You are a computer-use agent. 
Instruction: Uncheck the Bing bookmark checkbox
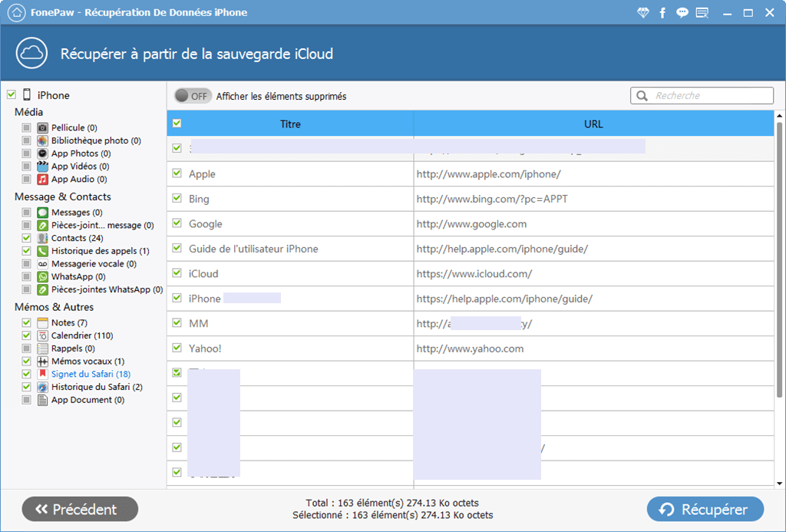pos(177,197)
